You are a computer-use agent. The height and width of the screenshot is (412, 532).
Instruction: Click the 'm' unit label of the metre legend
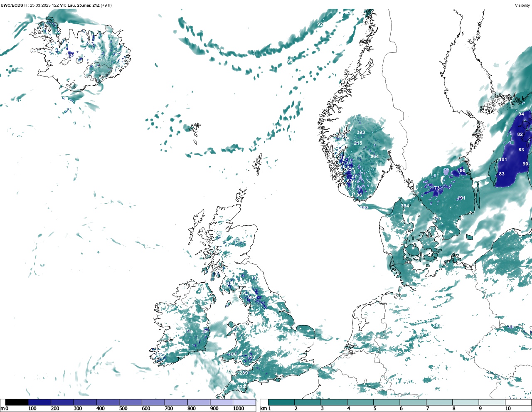click(x=2, y=409)
